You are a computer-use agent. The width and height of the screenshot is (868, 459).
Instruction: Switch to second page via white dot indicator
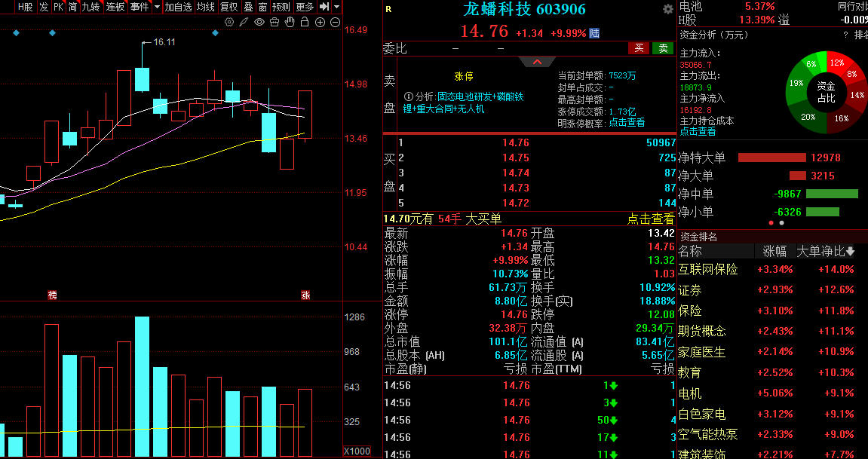point(781,223)
